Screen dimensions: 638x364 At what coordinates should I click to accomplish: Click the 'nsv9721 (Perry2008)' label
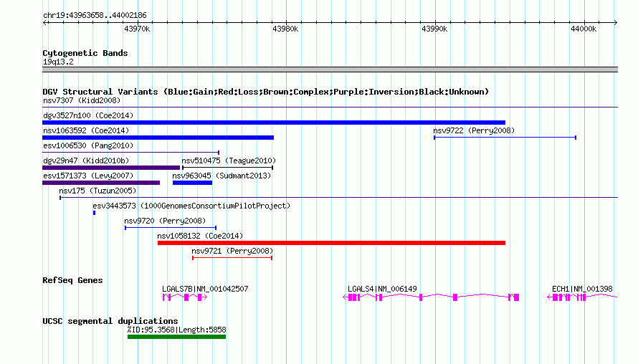pyautogui.click(x=232, y=251)
